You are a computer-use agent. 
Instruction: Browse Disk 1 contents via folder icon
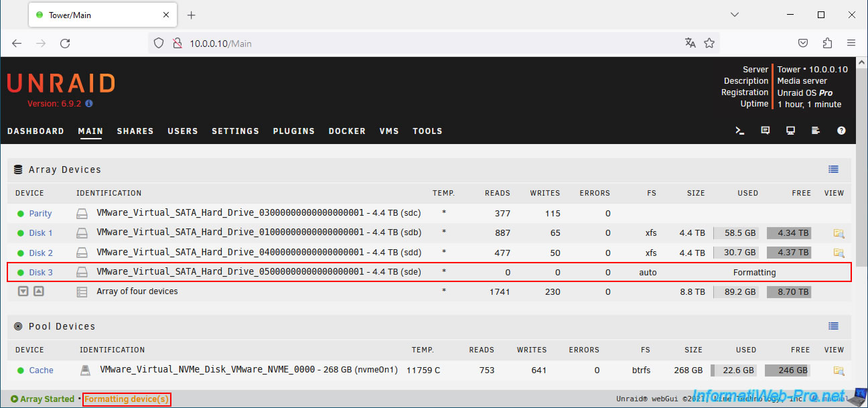pyautogui.click(x=839, y=233)
